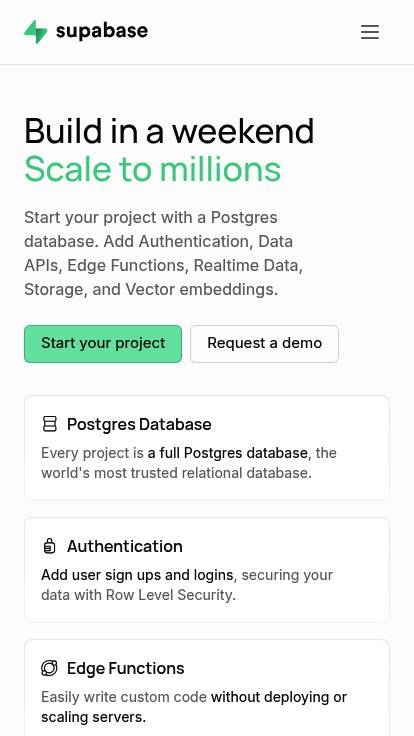Click the Edge Functions globe icon
This screenshot has height=736, width=414.
pyautogui.click(x=49, y=668)
